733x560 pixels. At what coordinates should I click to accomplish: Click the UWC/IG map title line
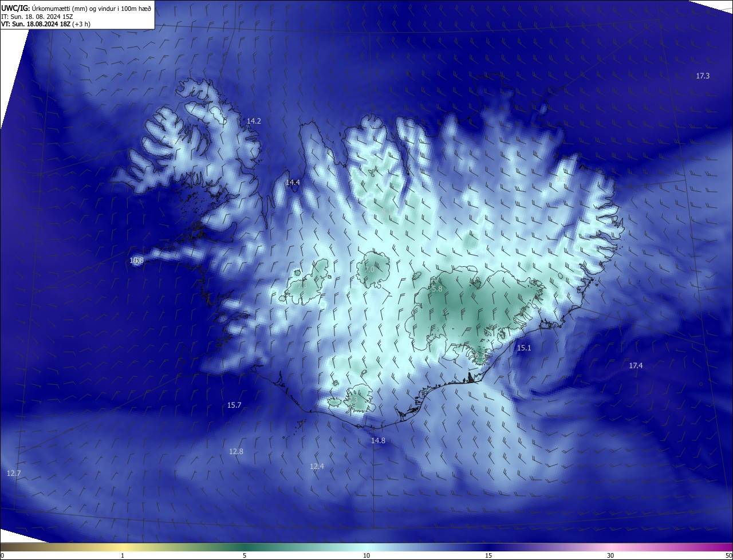[76, 8]
